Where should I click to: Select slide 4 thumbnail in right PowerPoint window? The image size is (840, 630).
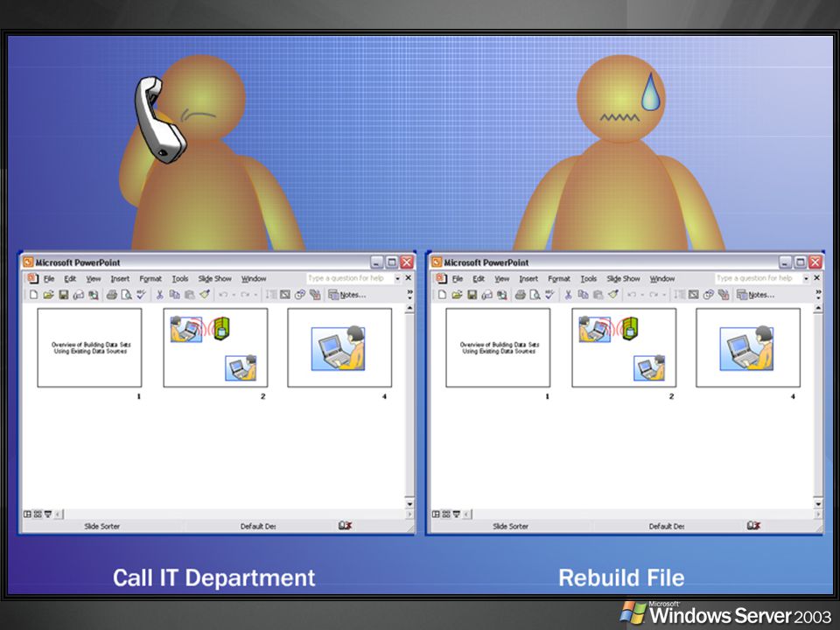[748, 347]
